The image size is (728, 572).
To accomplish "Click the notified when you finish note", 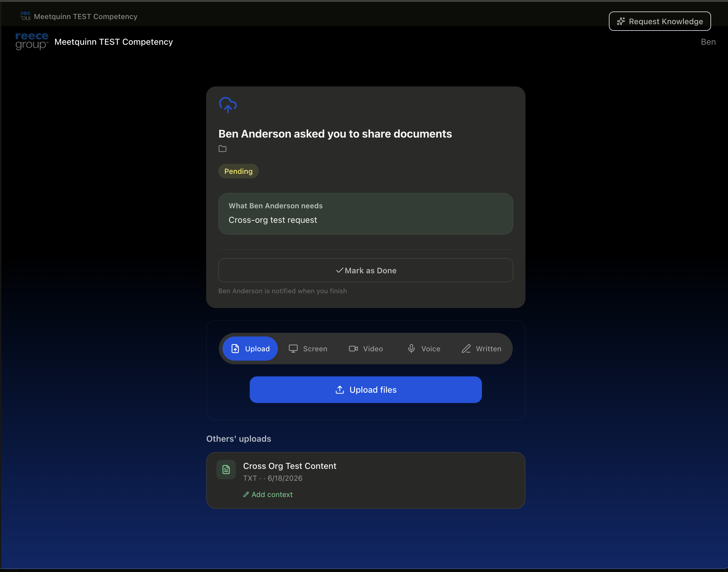I will (x=283, y=291).
